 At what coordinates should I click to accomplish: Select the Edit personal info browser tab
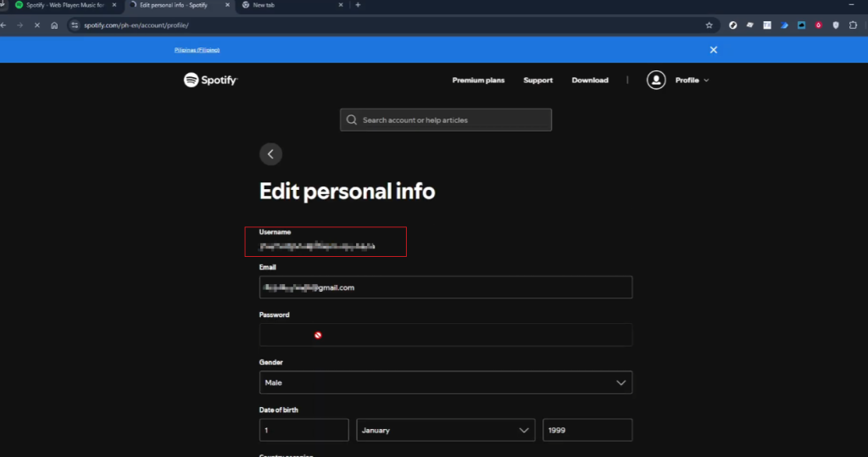pos(173,5)
